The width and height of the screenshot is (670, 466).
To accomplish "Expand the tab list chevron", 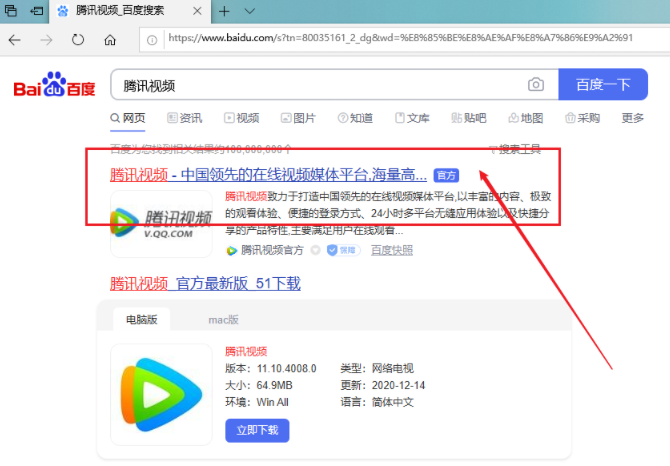I will tap(250, 12).
